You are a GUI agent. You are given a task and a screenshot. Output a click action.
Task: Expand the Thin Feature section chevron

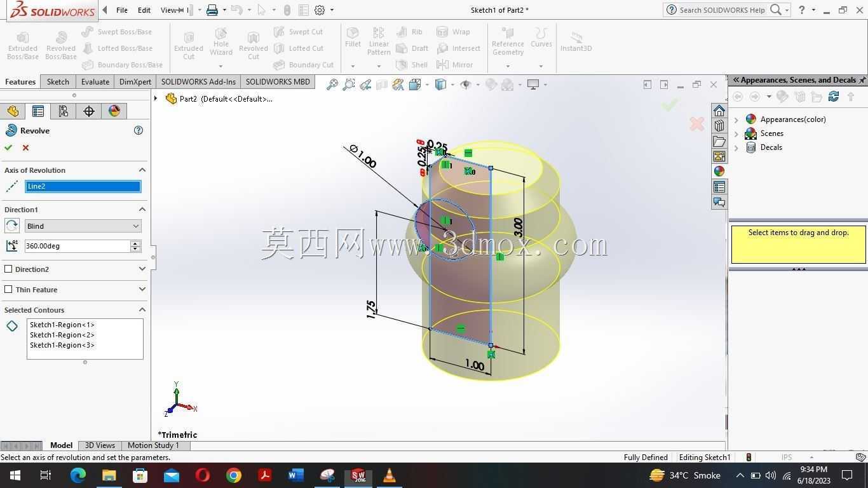142,289
